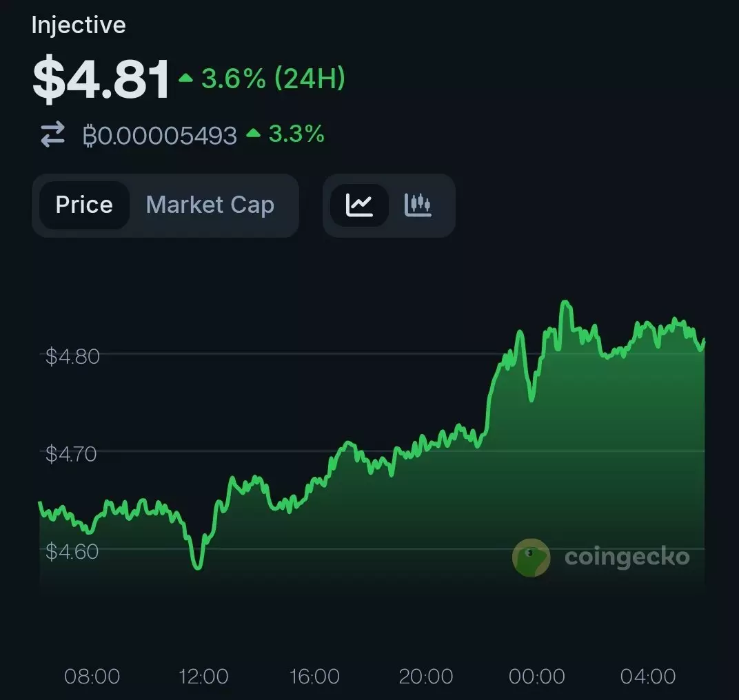The width and height of the screenshot is (739, 700).
Task: Click the 3.3% BTC change percentage
Action: pos(296,134)
